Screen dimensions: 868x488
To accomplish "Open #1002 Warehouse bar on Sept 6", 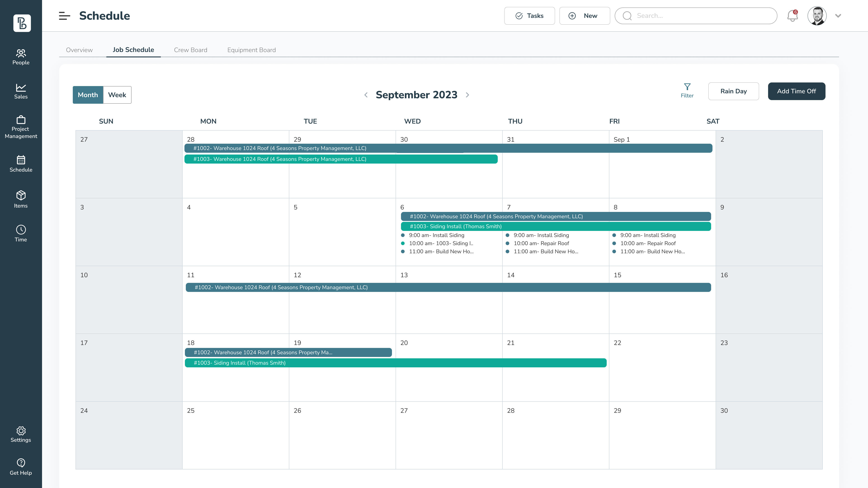I will 556,217.
